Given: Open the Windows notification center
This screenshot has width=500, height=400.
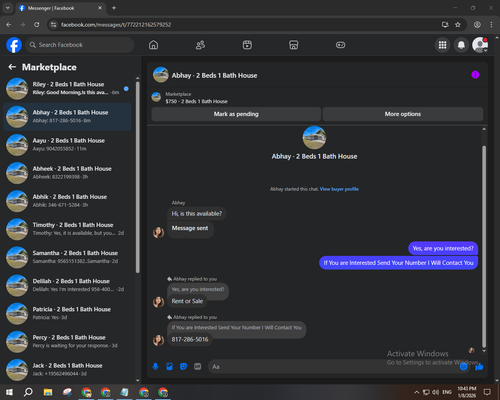Looking at the screenshot, I should (x=487, y=392).
